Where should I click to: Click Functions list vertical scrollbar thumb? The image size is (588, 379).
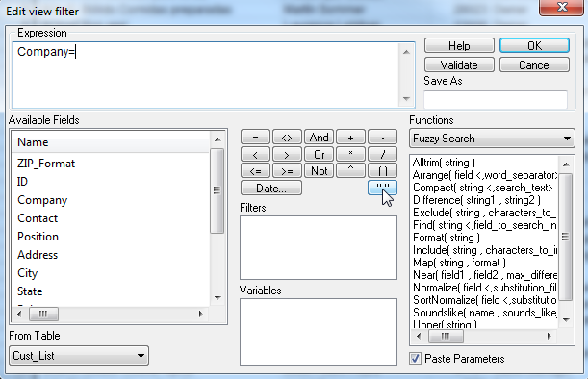click(x=566, y=237)
